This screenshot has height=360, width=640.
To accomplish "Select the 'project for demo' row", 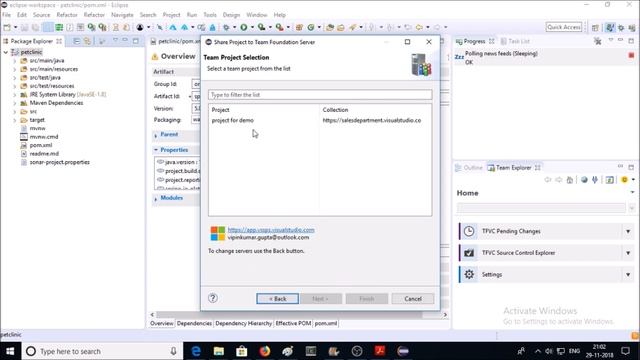I will (320, 120).
